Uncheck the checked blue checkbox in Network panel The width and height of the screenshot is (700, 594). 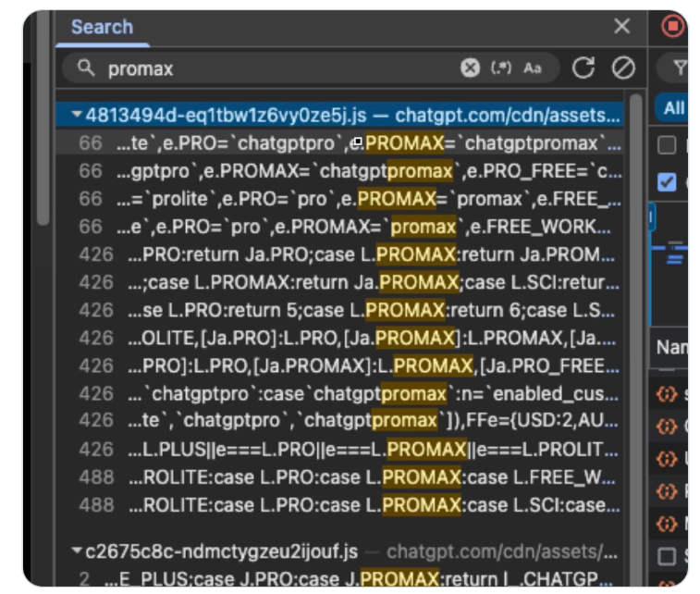[667, 181]
